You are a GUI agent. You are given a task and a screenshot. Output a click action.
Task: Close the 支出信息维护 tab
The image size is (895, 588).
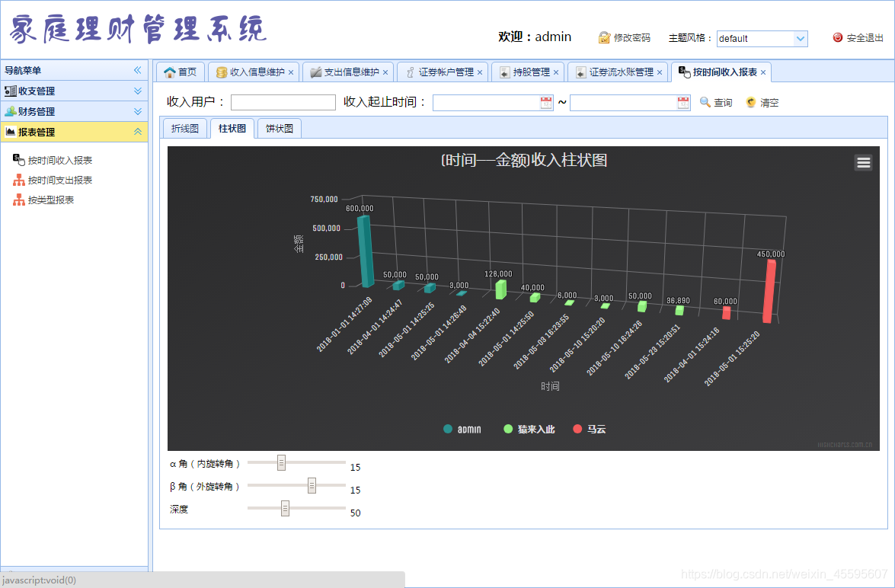point(385,72)
